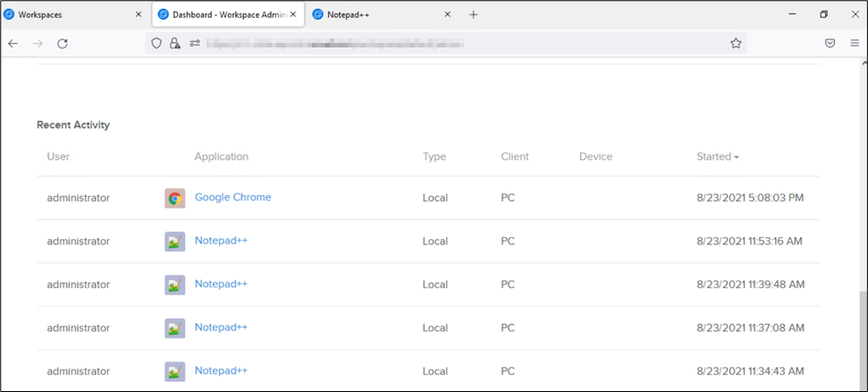Open the Firefox hamburger menu
The width and height of the screenshot is (868, 392).
tap(854, 43)
